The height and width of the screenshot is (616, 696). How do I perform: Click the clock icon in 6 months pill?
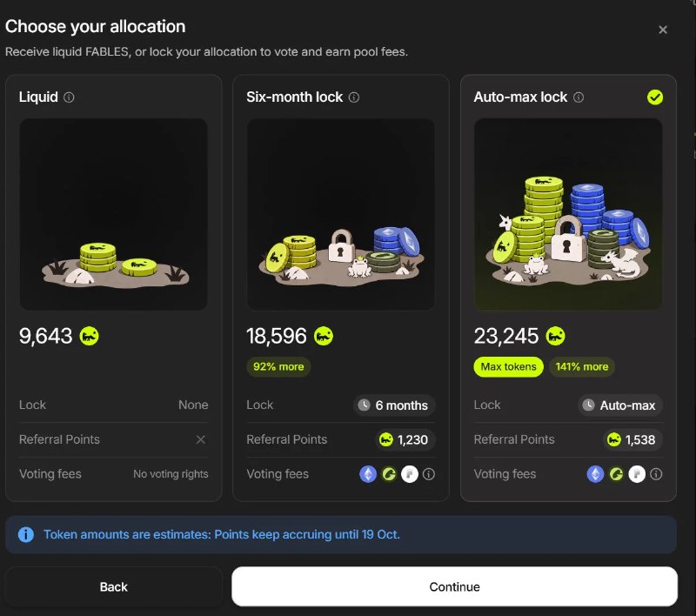pyautogui.click(x=364, y=405)
